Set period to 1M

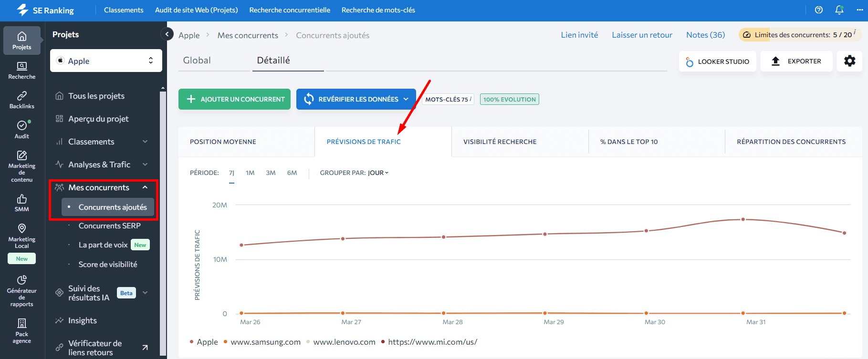[250, 173]
